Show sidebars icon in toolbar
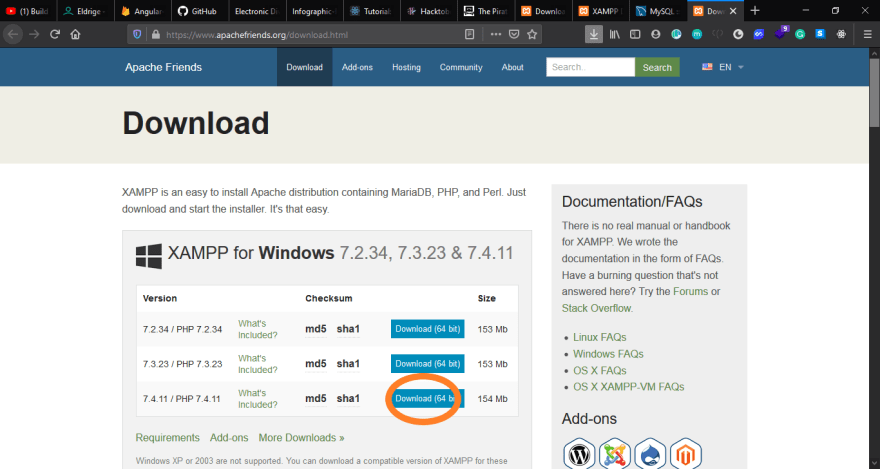Viewport: 880px width, 469px height. [x=635, y=34]
